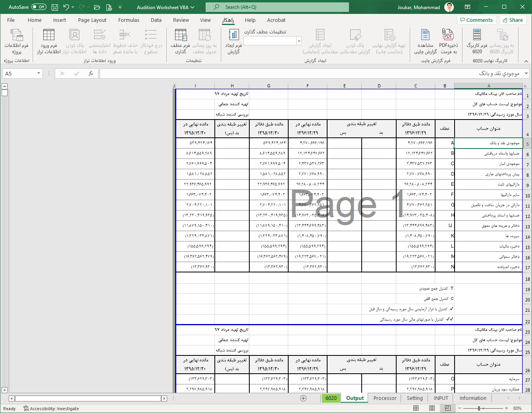The width and height of the screenshot is (532, 413).
Task: Open the Name Box dropdown arrow
Action: pos(39,73)
